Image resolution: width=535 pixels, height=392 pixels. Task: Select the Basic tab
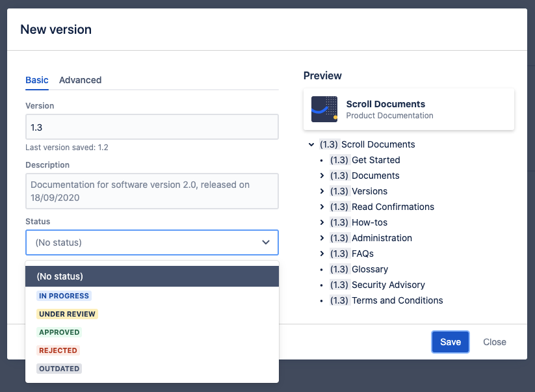(37, 80)
